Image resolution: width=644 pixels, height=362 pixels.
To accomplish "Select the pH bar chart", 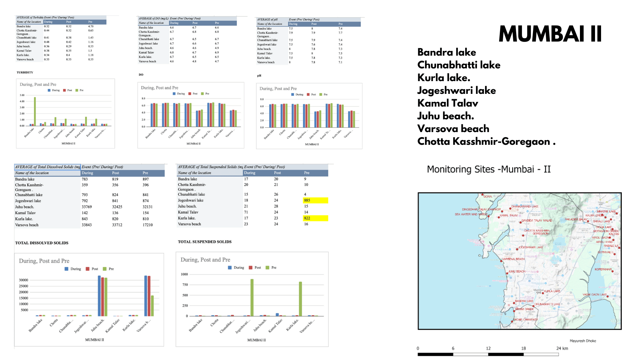I will [x=309, y=116].
